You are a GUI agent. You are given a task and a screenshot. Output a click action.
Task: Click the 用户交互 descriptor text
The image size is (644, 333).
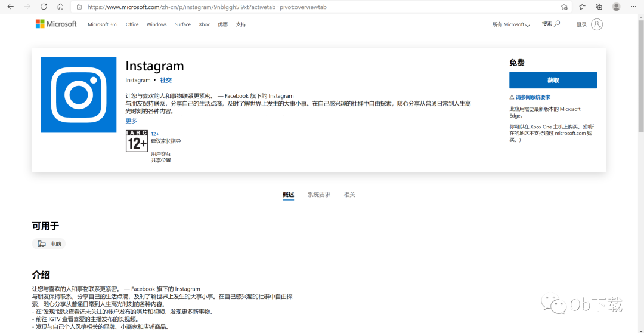(161, 154)
